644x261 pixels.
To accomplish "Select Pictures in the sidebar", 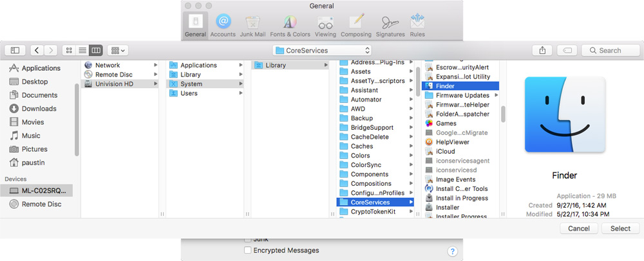I will click(x=37, y=149).
